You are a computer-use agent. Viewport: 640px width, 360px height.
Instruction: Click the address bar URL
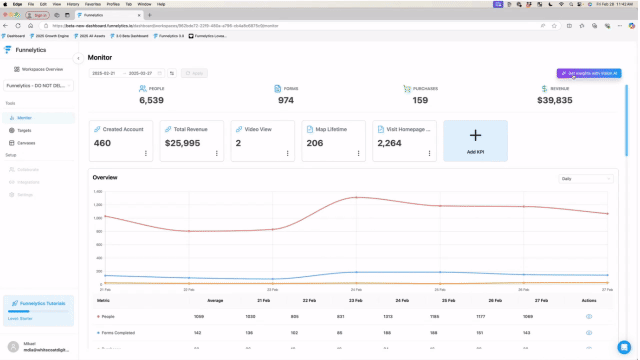tap(165, 26)
